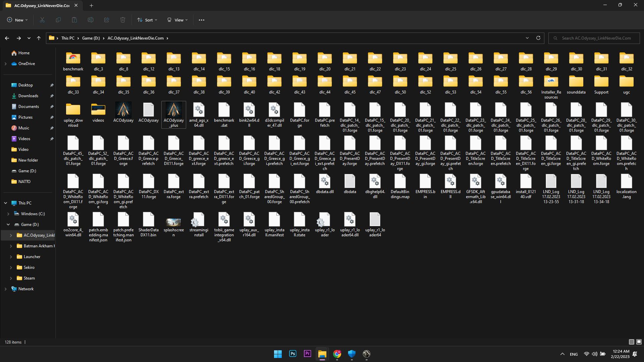This screenshot has width=644, height=362.
Task: Click the Refresh button beside address bar
Action: [x=538, y=38]
